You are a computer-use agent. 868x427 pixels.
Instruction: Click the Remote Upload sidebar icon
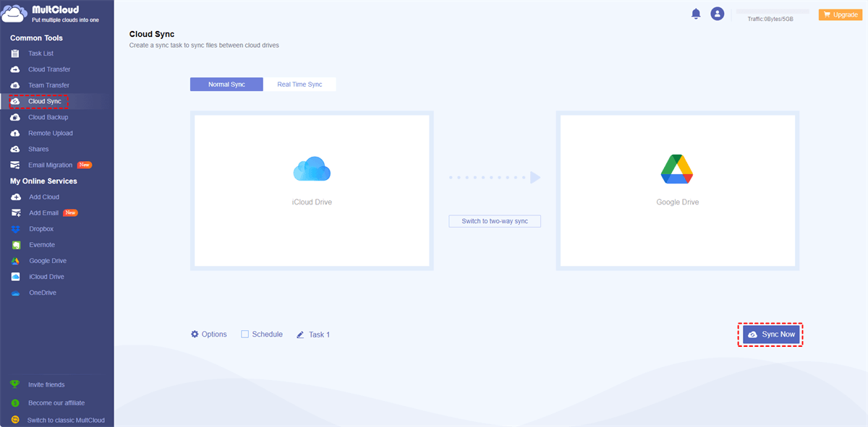pyautogui.click(x=15, y=133)
